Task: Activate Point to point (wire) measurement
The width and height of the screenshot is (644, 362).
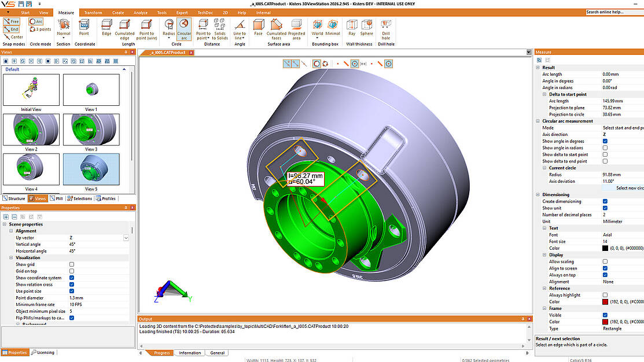Action: tap(146, 29)
